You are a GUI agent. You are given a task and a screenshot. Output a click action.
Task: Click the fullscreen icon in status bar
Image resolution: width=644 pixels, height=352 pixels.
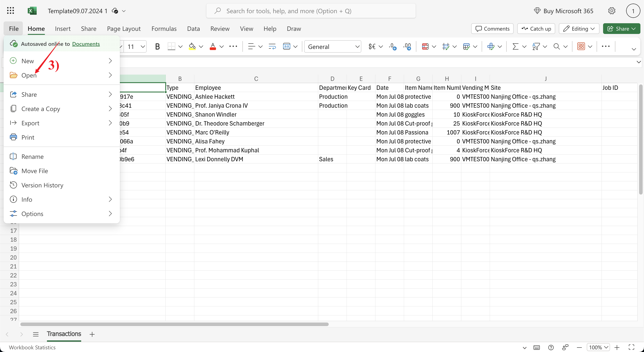[x=631, y=347]
